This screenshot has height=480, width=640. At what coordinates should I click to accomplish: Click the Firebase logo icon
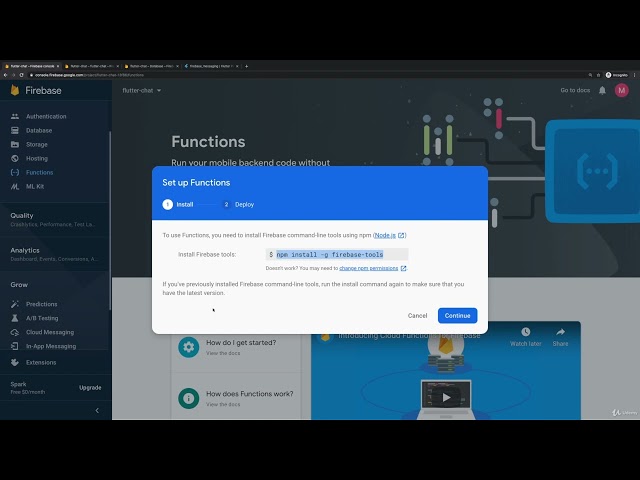[15, 90]
